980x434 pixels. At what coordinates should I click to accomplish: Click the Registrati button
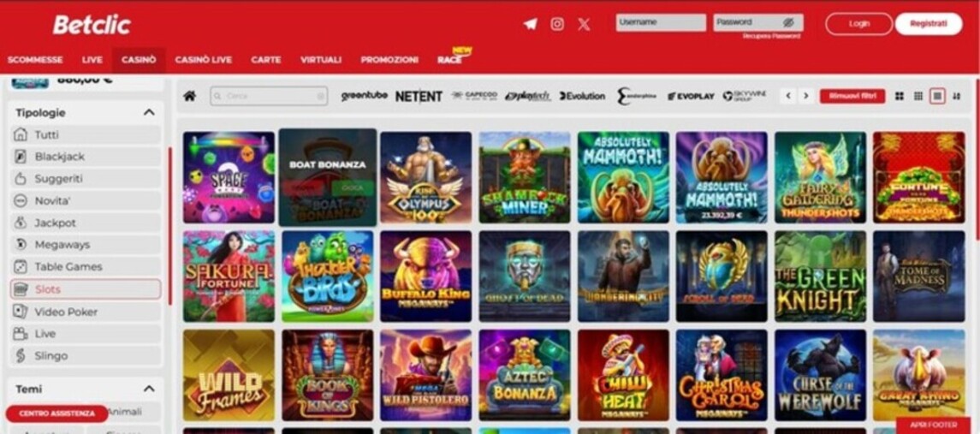point(928,24)
